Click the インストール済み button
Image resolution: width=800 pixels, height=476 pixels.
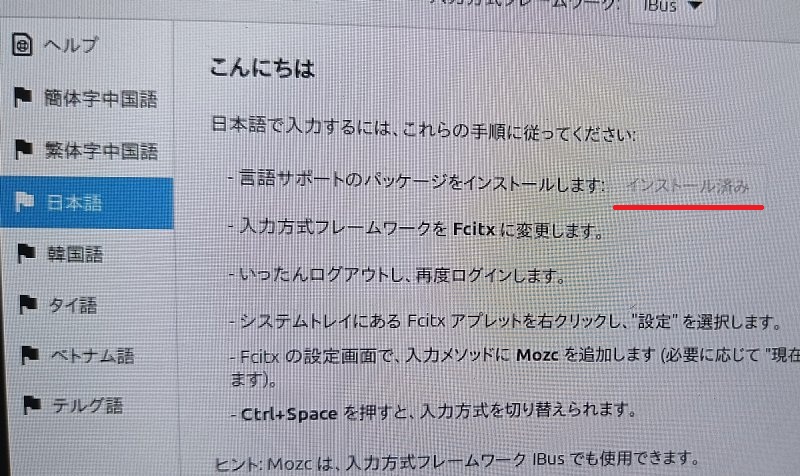click(688, 185)
